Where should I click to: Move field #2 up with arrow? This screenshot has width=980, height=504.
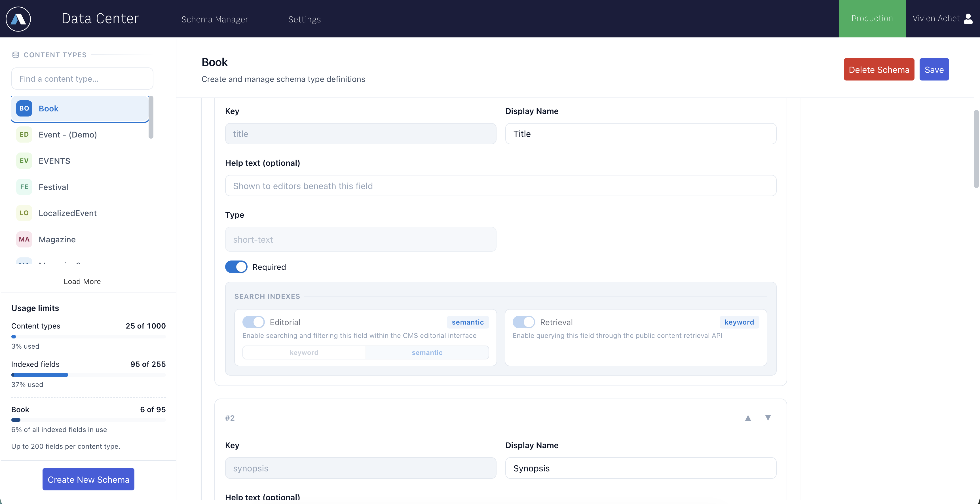click(748, 418)
